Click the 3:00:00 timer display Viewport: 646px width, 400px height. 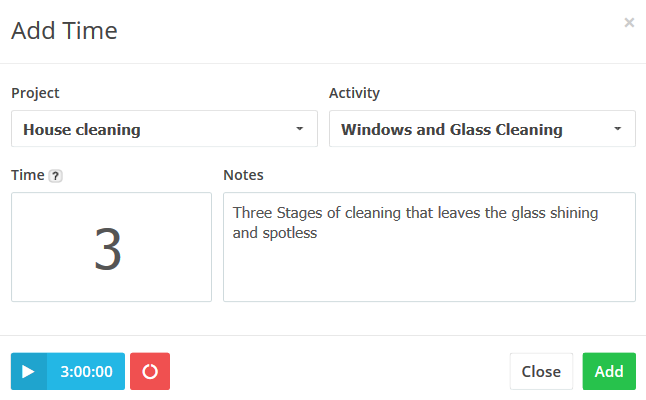click(86, 371)
